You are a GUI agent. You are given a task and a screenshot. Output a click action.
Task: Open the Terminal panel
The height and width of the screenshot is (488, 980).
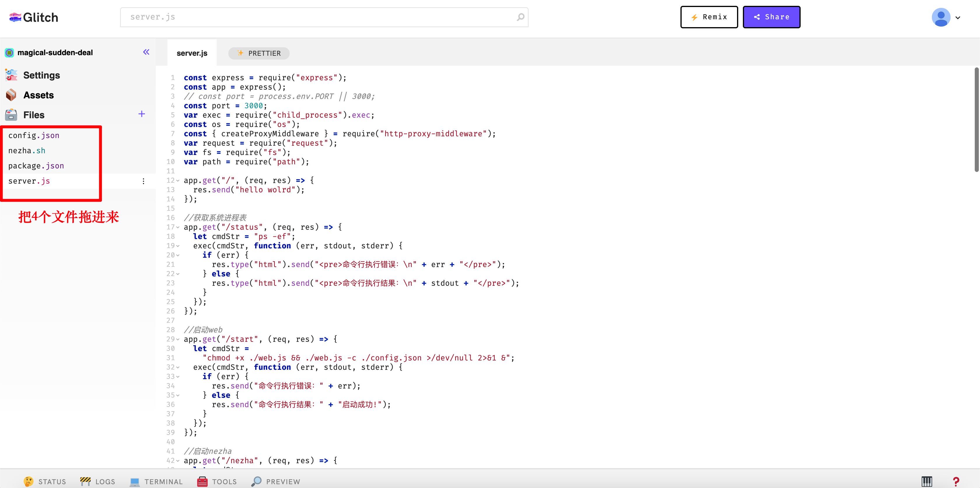(x=156, y=482)
